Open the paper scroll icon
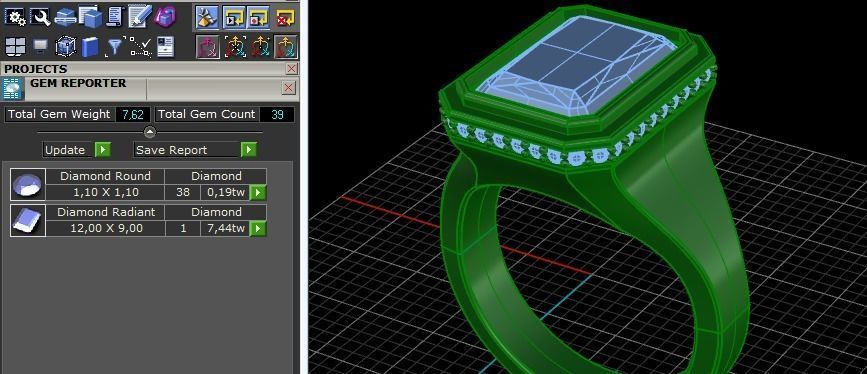Image resolution: width=867 pixels, height=374 pixels. [114, 17]
